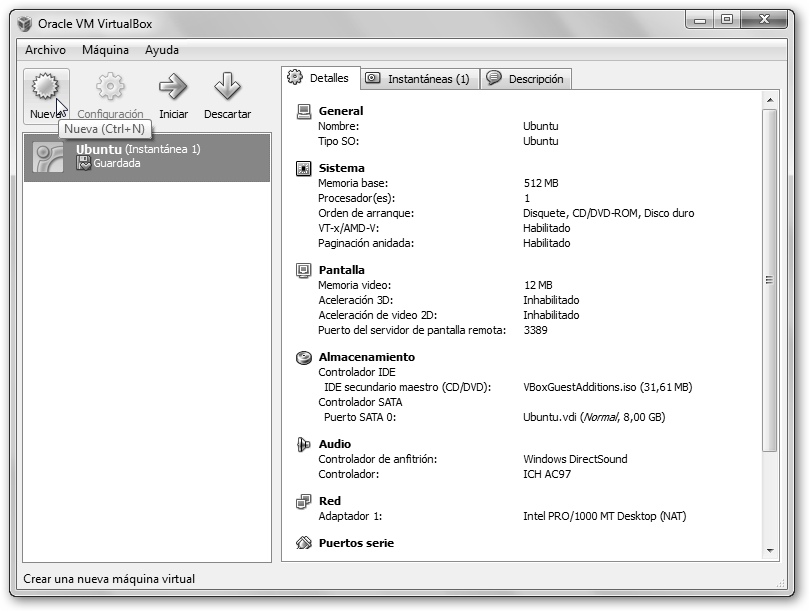
Task: Switch to the Descripción tab
Action: [526, 79]
